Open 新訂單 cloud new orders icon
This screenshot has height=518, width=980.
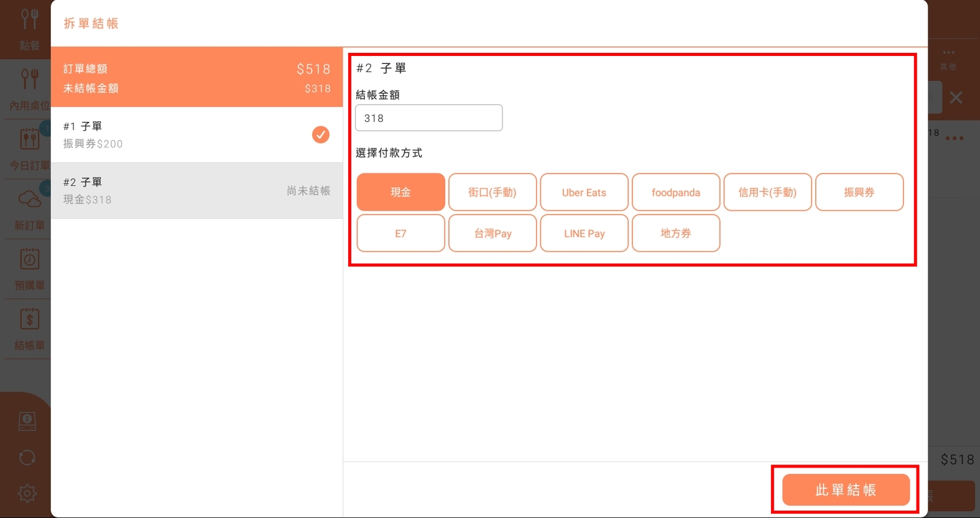(x=29, y=200)
